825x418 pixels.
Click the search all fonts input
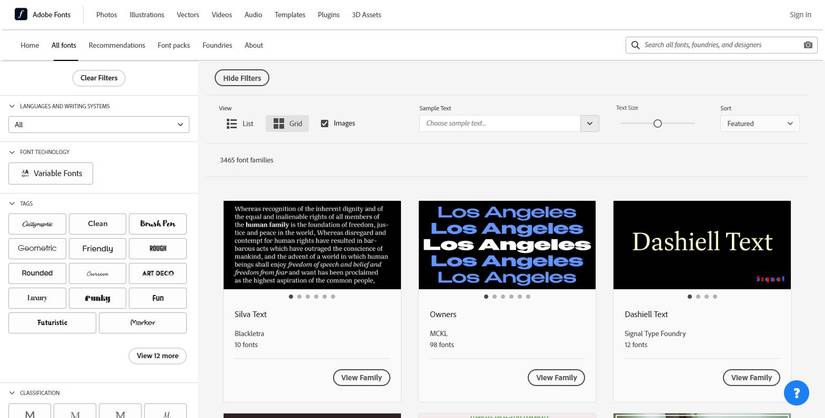[721, 45]
